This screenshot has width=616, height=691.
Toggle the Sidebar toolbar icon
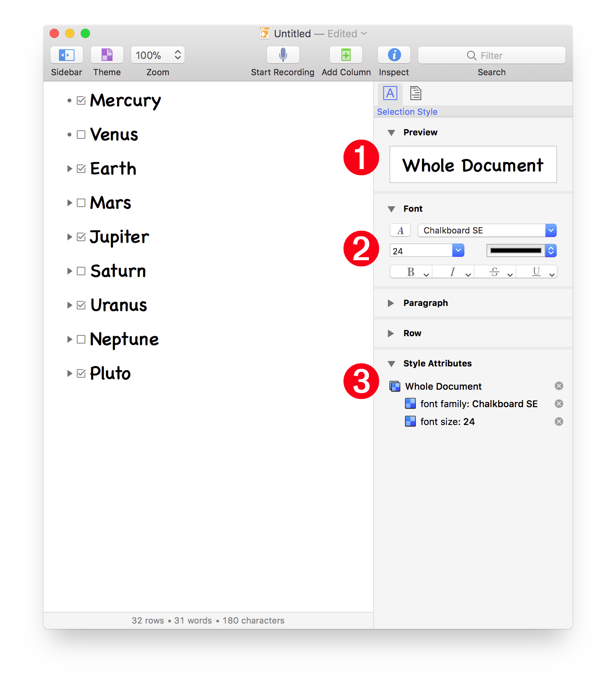66,55
